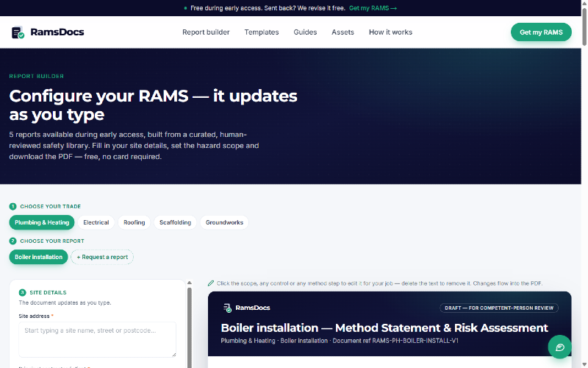Select the Groundworks trade chip
Viewport: 588px width, 368px height.
(x=224, y=222)
